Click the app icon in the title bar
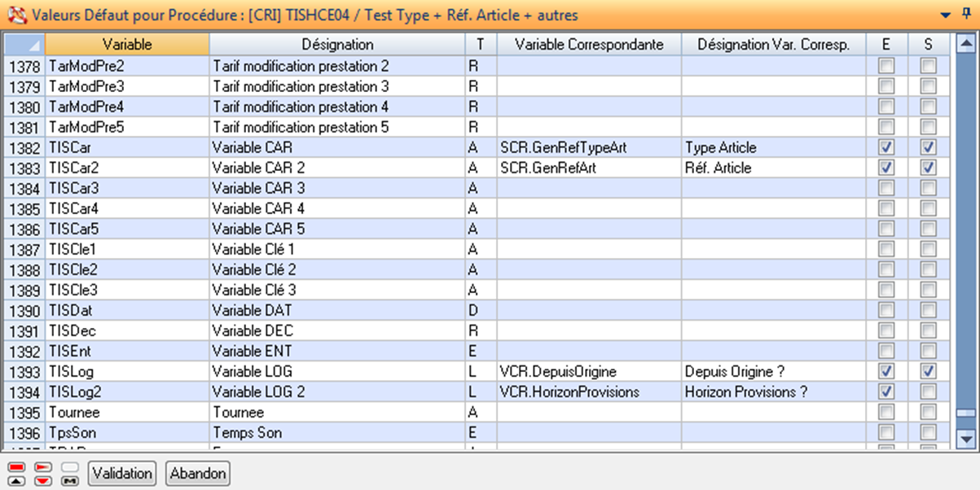Image resolution: width=980 pixels, height=490 pixels. click(x=14, y=15)
